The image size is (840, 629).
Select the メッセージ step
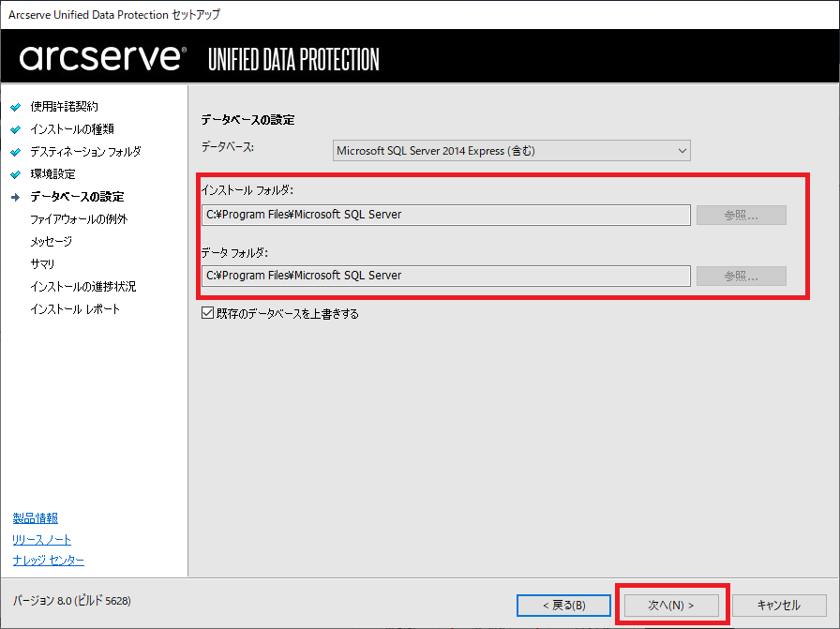pyautogui.click(x=51, y=242)
